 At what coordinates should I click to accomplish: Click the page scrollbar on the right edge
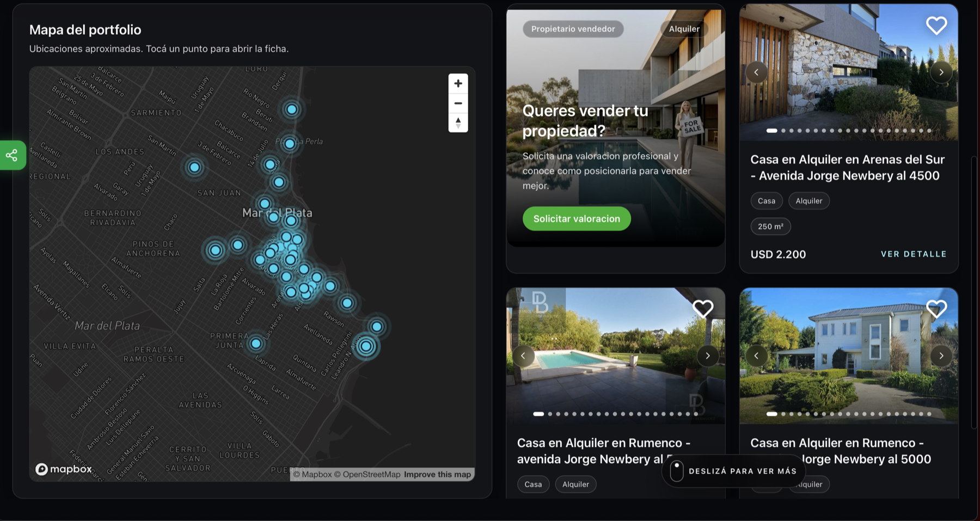pyautogui.click(x=973, y=293)
